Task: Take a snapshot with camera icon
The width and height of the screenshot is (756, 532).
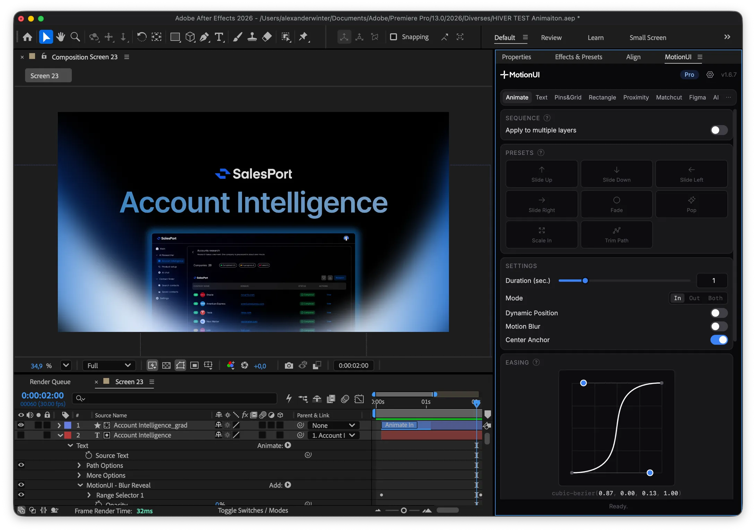Action: pyautogui.click(x=289, y=366)
